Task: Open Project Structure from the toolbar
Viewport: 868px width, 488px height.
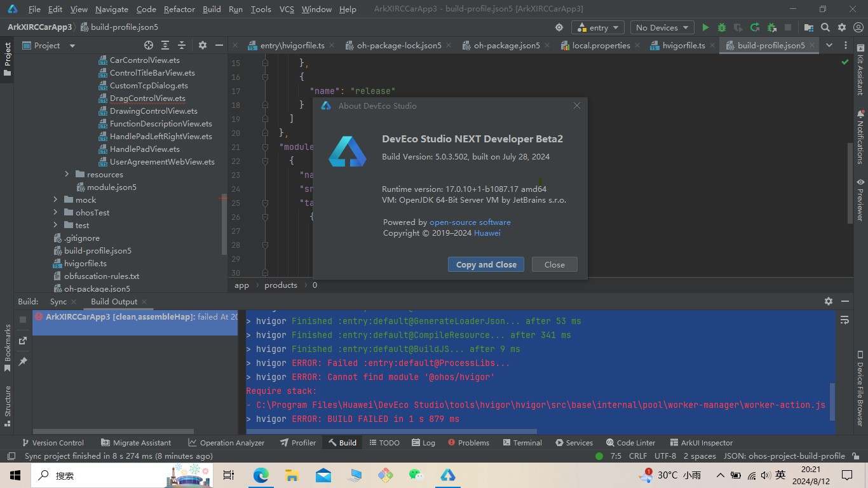Action: (x=808, y=27)
